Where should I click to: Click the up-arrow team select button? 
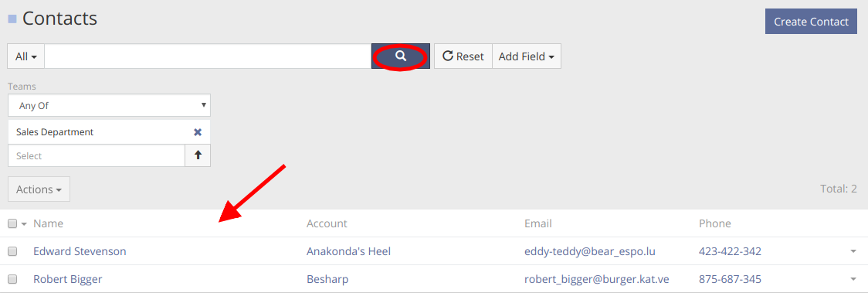point(198,155)
